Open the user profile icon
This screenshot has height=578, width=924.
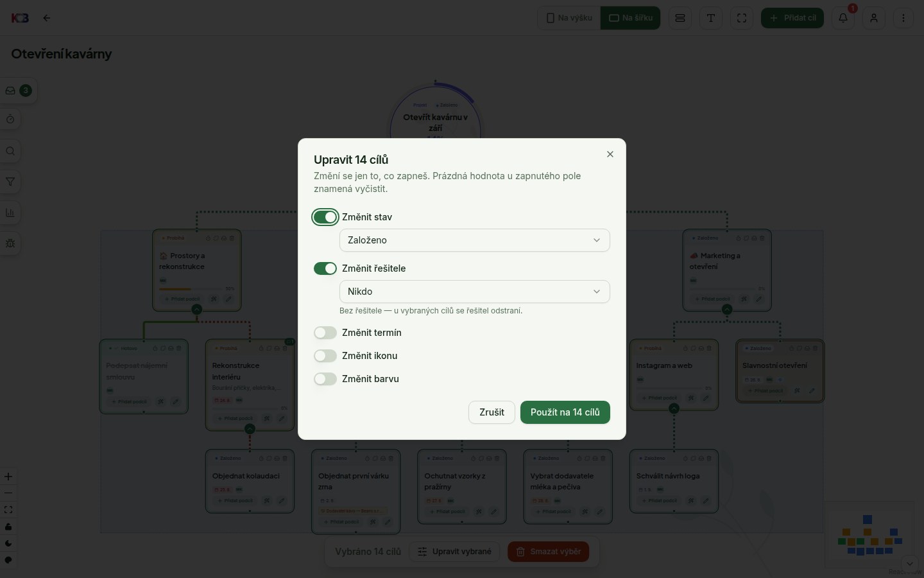[874, 18]
